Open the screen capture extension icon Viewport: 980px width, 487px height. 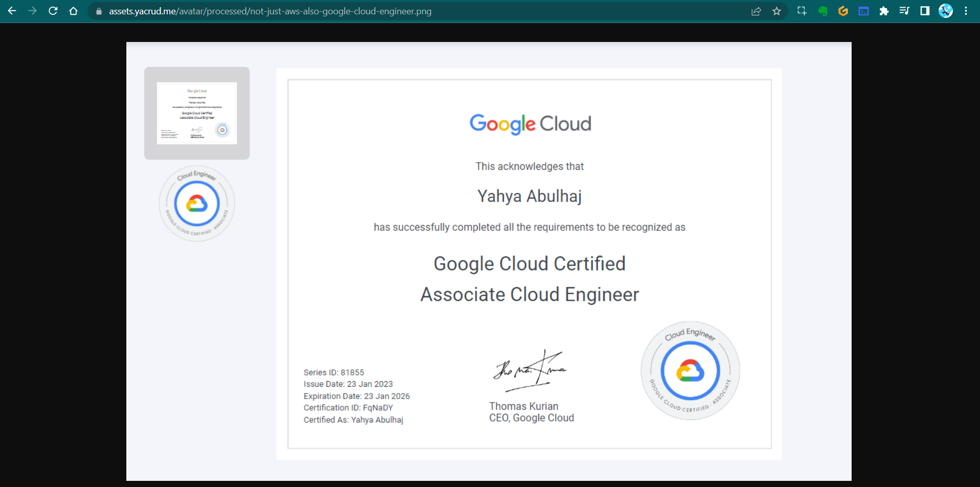coord(801,11)
